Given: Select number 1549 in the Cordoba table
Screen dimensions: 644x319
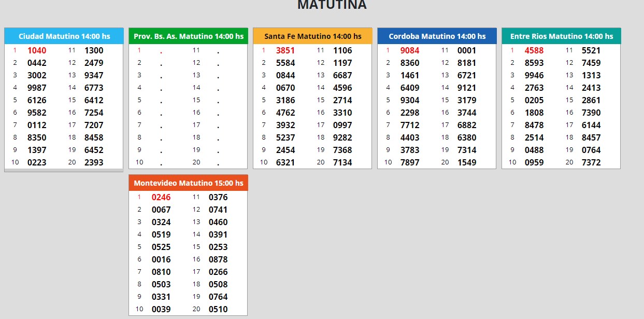Looking at the screenshot, I should (x=467, y=162).
